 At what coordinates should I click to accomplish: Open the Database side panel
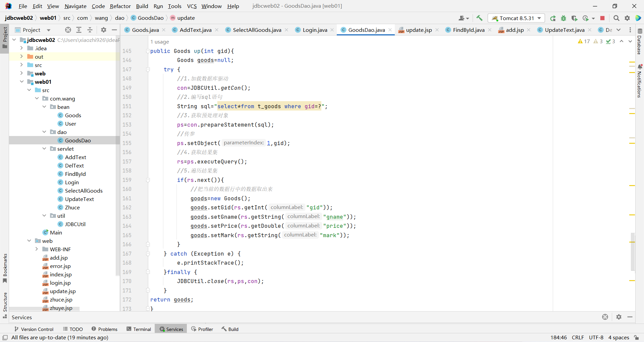click(x=640, y=42)
